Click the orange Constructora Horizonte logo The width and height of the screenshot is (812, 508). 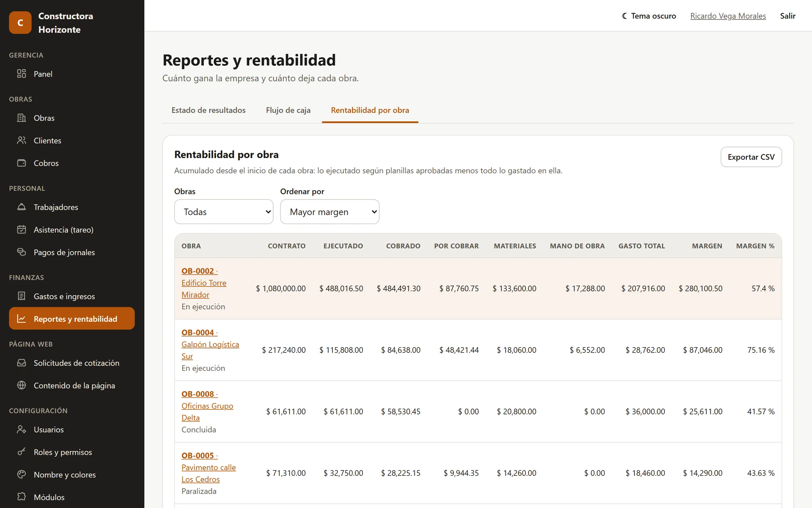(20, 23)
